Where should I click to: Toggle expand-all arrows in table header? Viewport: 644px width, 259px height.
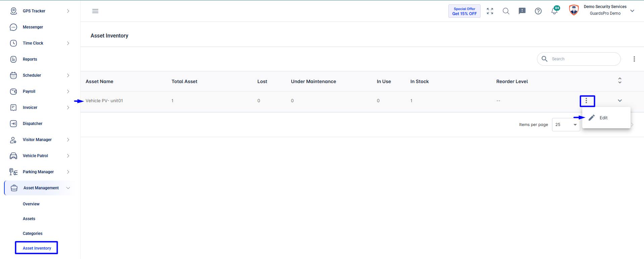[620, 80]
